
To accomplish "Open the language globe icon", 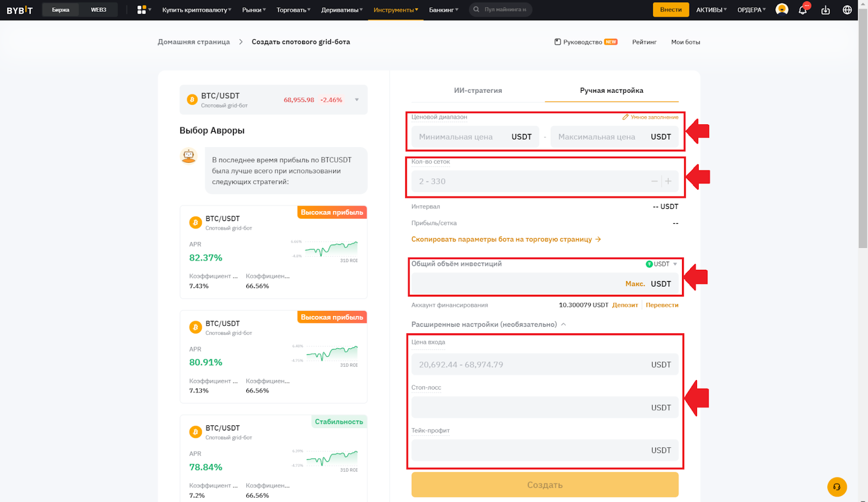I will coord(847,9).
